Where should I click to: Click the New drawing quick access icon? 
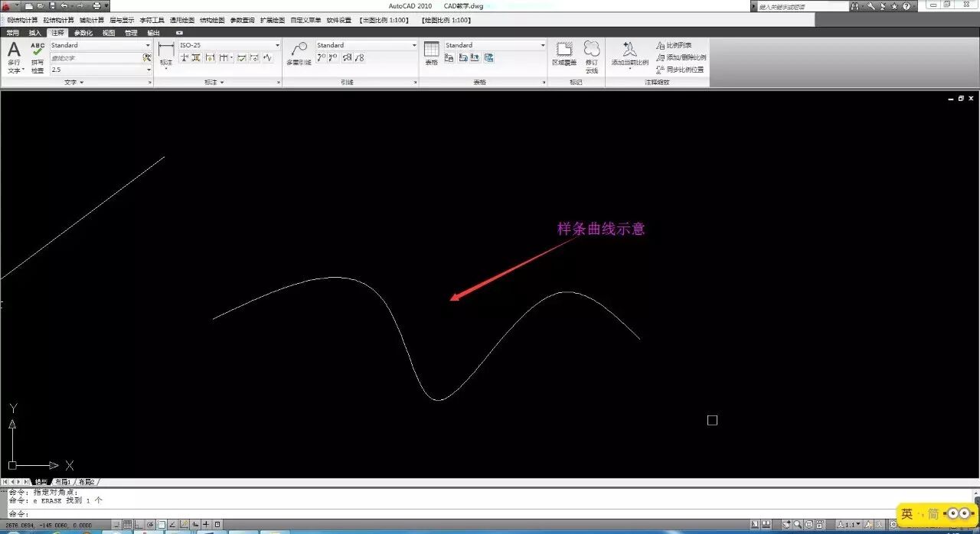[29, 6]
